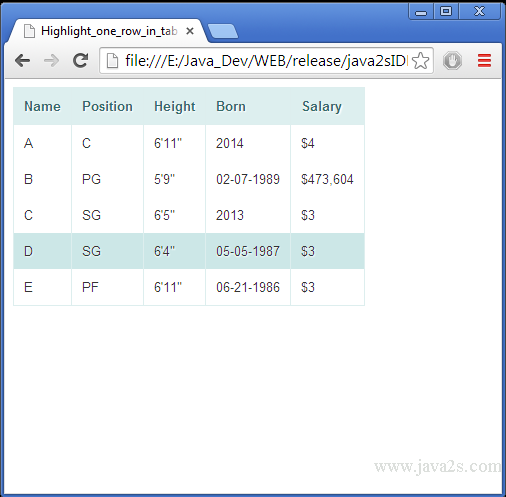Click the born date 05-05-1987
Viewport: 506px width, 497px height.
[248, 251]
